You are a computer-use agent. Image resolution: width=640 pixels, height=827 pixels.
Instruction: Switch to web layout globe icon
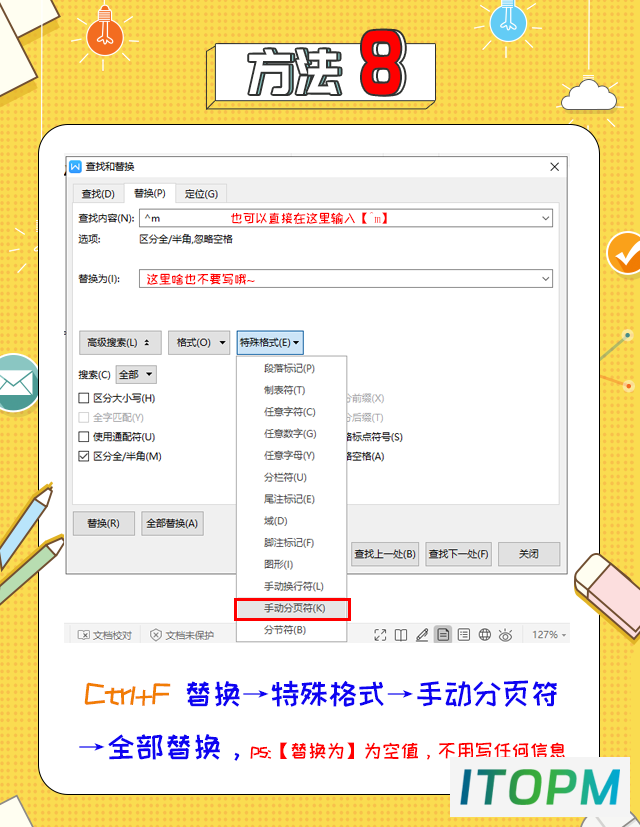tap(484, 634)
